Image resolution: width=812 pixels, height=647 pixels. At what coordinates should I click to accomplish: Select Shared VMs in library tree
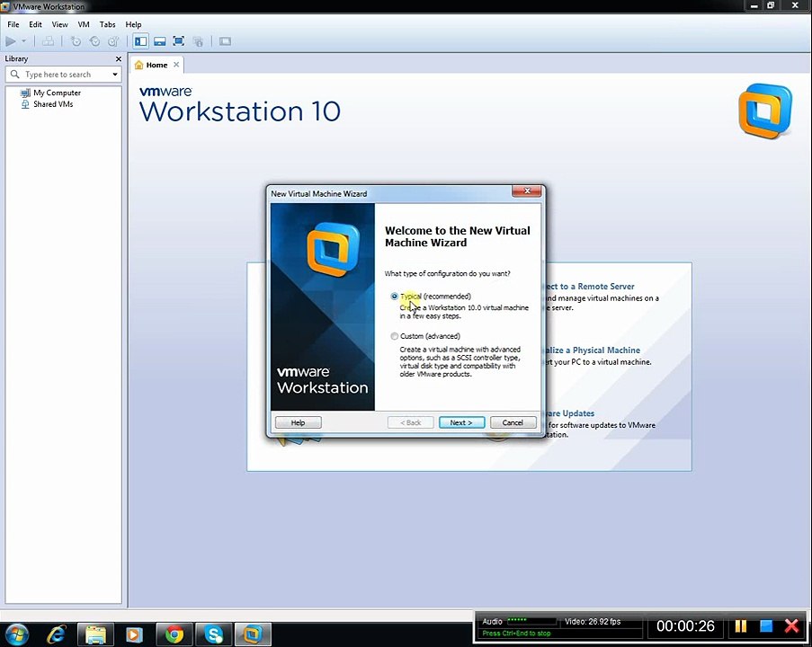coord(47,104)
